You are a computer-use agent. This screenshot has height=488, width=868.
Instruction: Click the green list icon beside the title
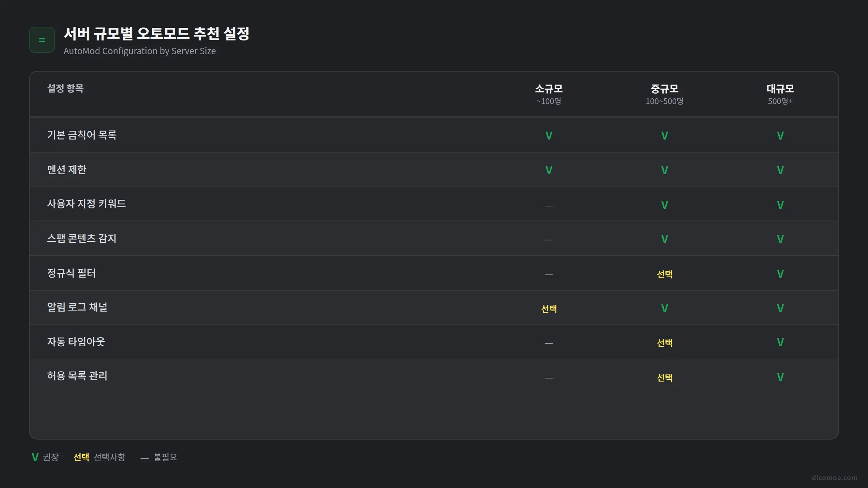[42, 40]
